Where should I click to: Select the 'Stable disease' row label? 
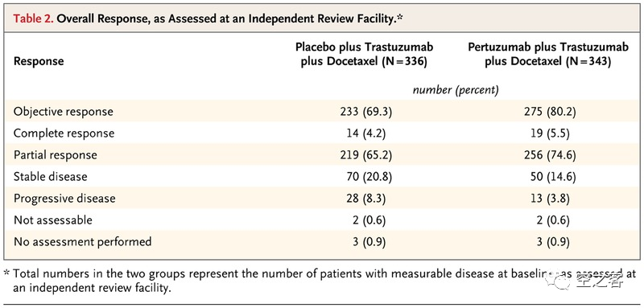(51, 177)
